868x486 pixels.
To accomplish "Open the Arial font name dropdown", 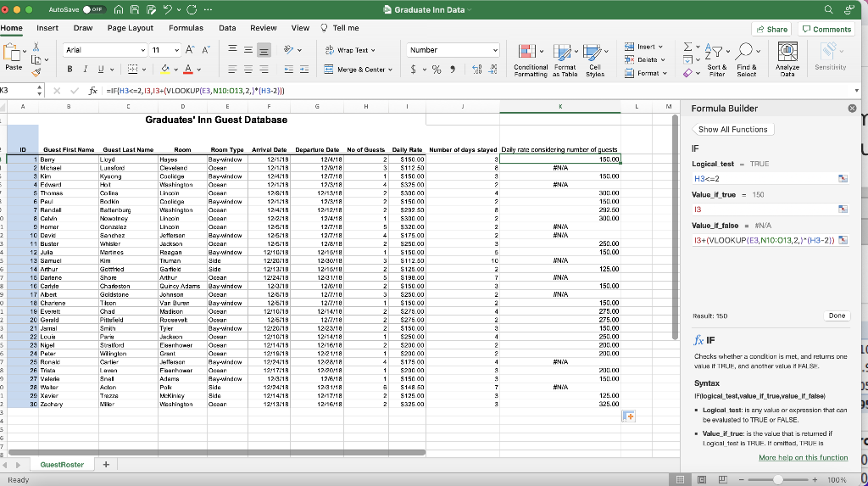I will pyautogui.click(x=104, y=50).
